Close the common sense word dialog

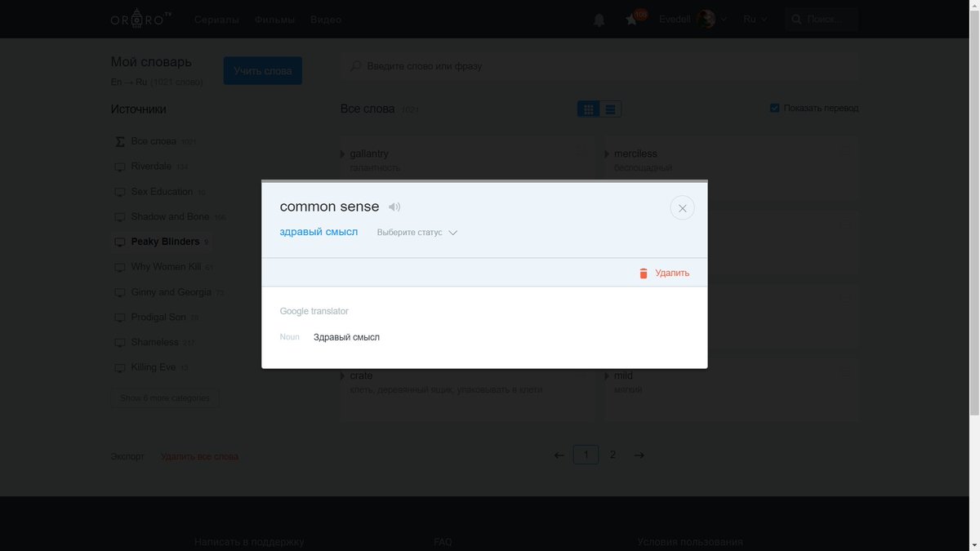(x=682, y=208)
